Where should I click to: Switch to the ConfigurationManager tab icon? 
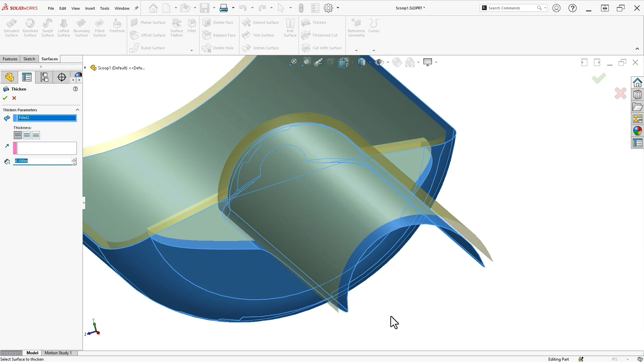pos(44,77)
